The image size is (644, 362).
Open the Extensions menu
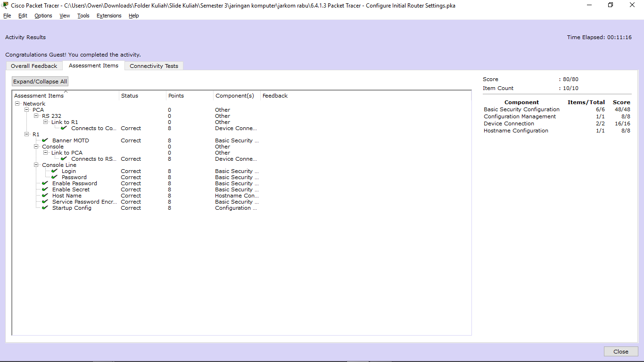tap(109, 16)
